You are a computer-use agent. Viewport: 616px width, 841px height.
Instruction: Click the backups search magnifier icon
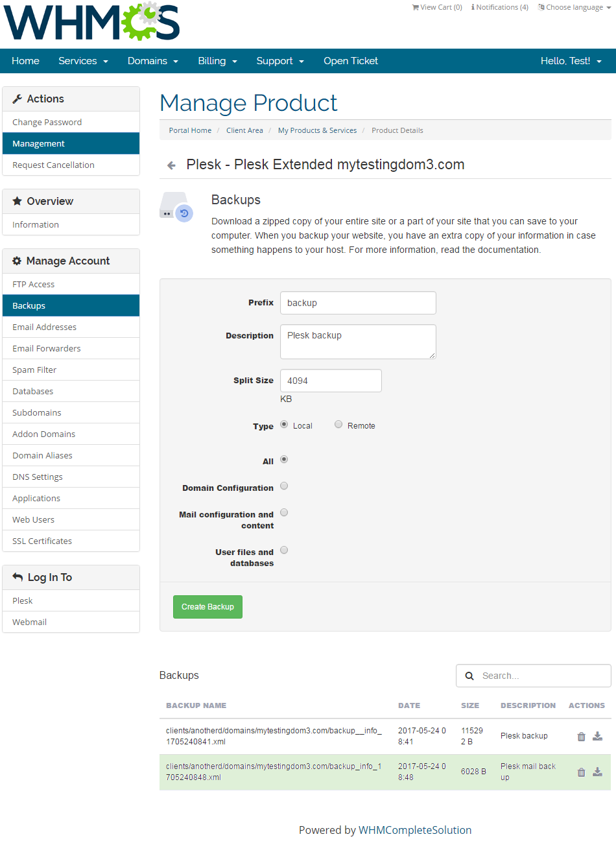coord(469,676)
